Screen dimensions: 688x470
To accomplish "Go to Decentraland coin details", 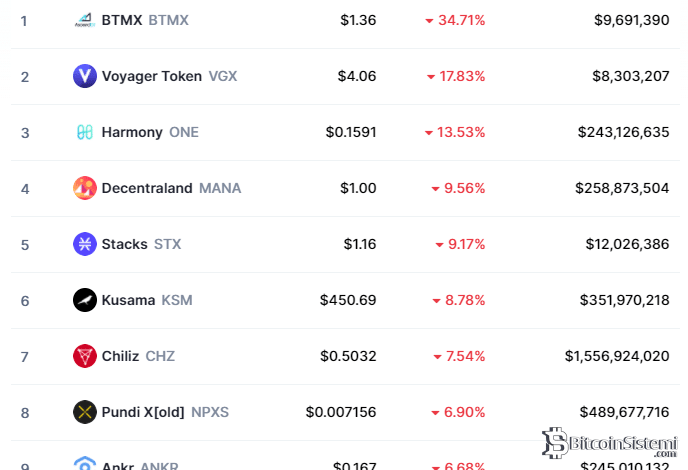I will pyautogui.click(x=171, y=188).
